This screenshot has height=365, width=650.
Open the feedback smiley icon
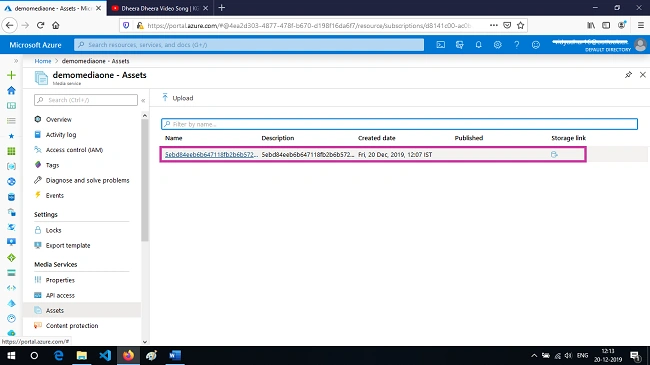tap(536, 45)
